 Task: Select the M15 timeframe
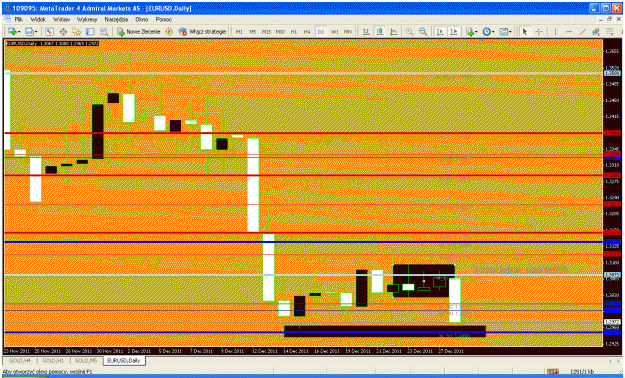point(266,32)
